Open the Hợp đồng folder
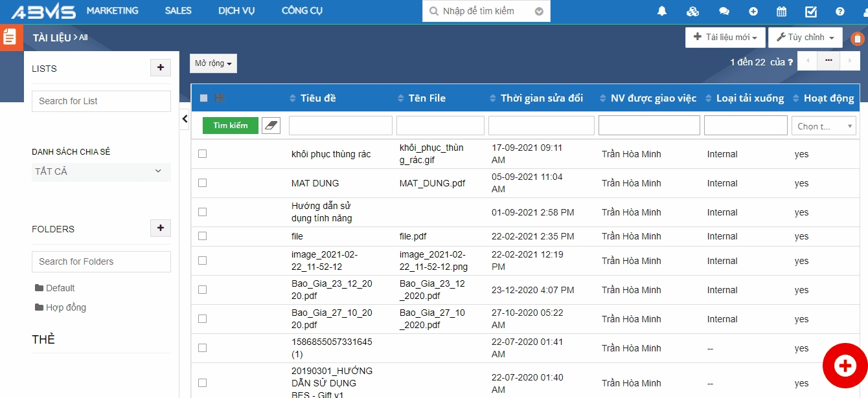This screenshot has width=868, height=398. (x=65, y=307)
